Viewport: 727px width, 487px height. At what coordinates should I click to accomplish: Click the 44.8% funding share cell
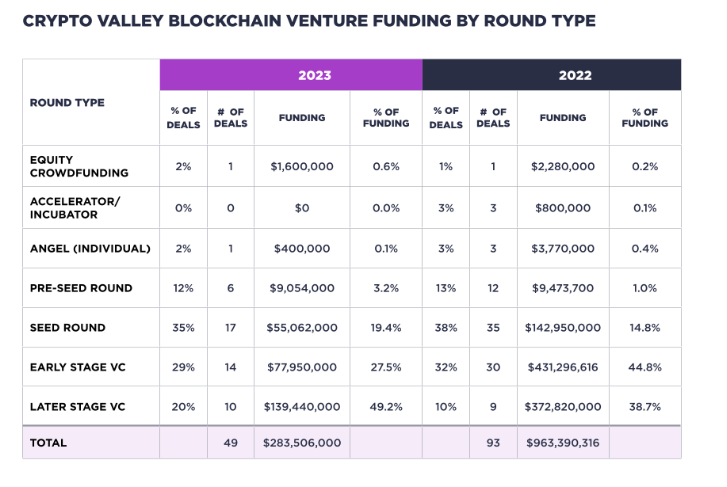[x=645, y=367]
